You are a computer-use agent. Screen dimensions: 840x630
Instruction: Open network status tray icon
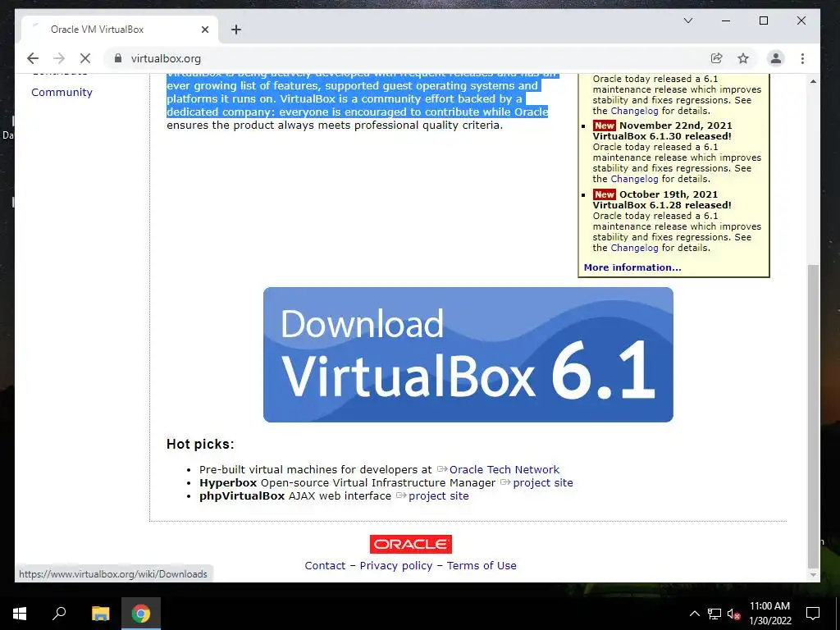point(714,614)
